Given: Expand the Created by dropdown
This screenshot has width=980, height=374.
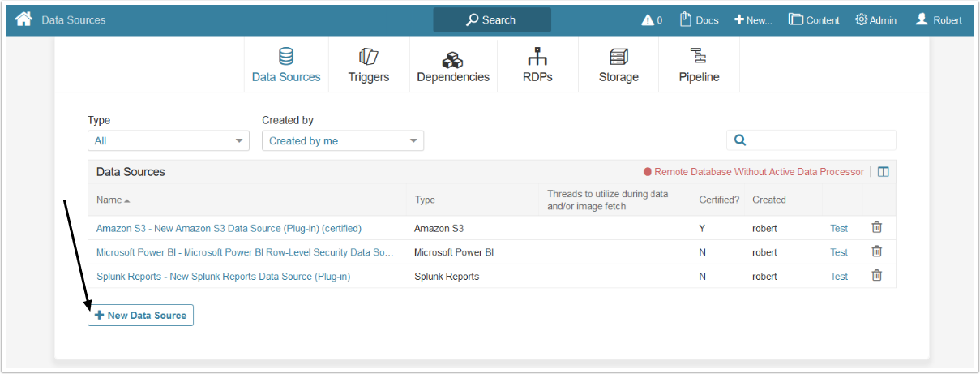Looking at the screenshot, I should pyautogui.click(x=342, y=141).
